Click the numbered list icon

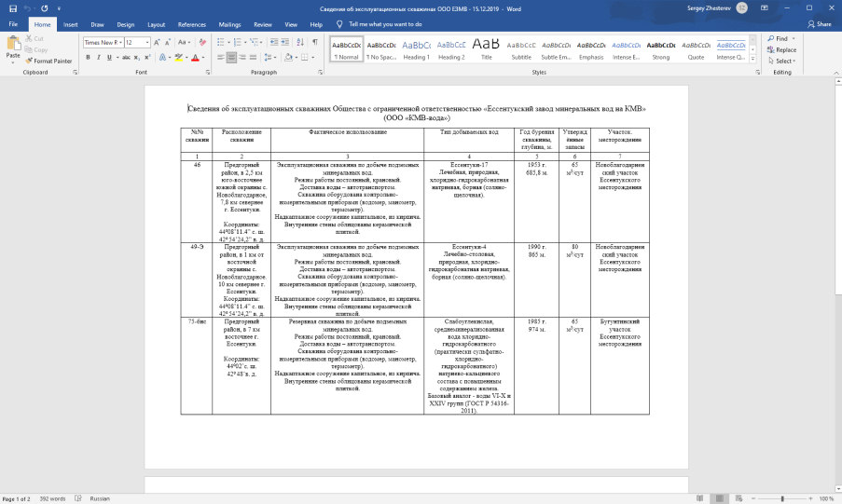coord(238,43)
